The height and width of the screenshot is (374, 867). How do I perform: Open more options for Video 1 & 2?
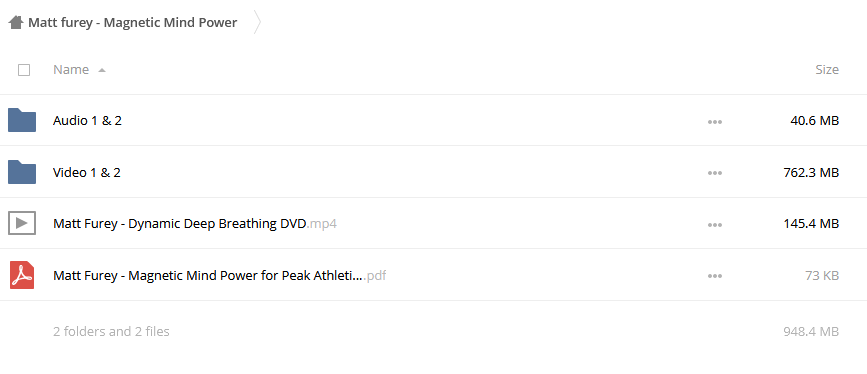pos(715,173)
